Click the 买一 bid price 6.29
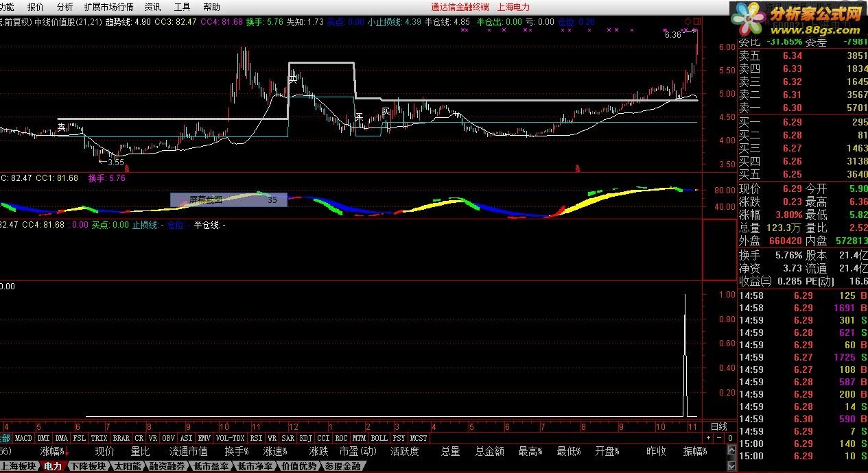868x473 pixels. (792, 122)
